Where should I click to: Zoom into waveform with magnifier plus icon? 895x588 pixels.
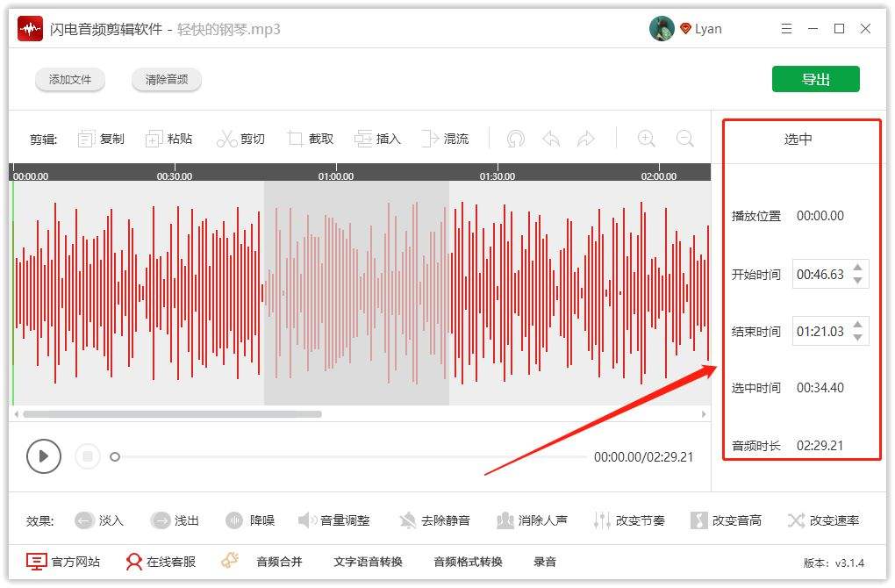[646, 138]
